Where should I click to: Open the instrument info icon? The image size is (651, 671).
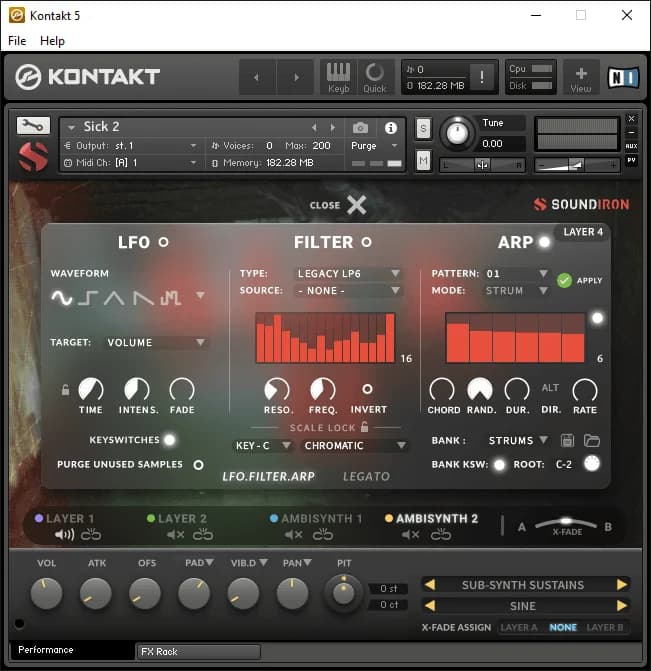(x=390, y=128)
